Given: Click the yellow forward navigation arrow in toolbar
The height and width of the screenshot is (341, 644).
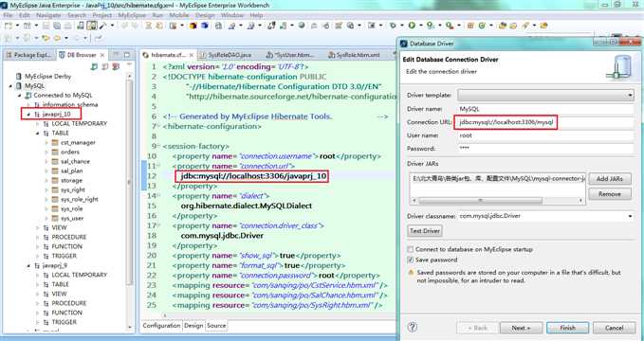Looking at the screenshot, I should click(x=58, y=38).
